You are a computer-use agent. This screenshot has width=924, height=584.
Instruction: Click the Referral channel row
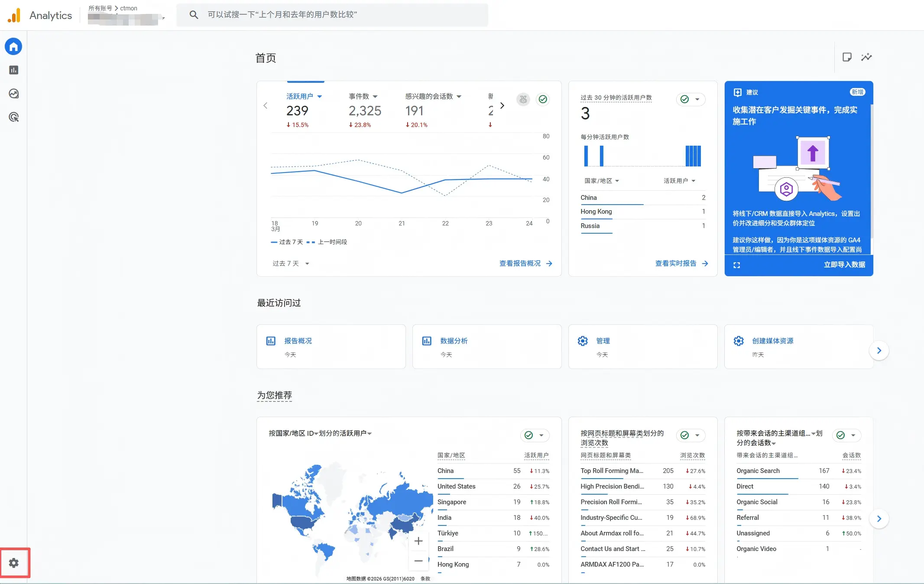(799, 518)
